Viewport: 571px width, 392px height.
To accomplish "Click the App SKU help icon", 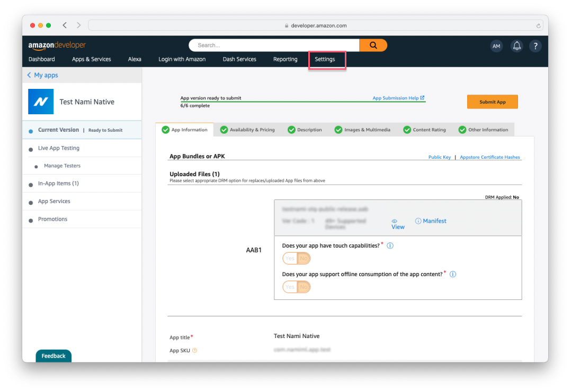I will point(195,351).
